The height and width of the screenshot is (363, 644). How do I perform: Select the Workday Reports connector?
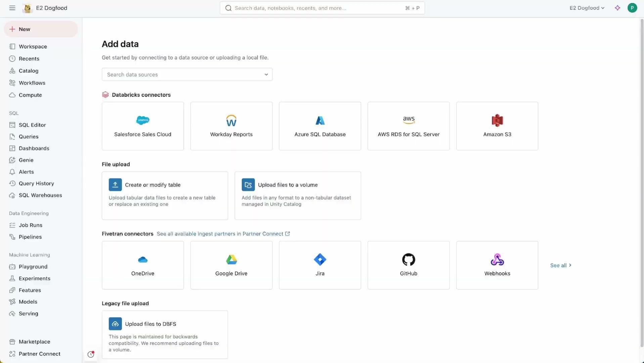(x=231, y=126)
